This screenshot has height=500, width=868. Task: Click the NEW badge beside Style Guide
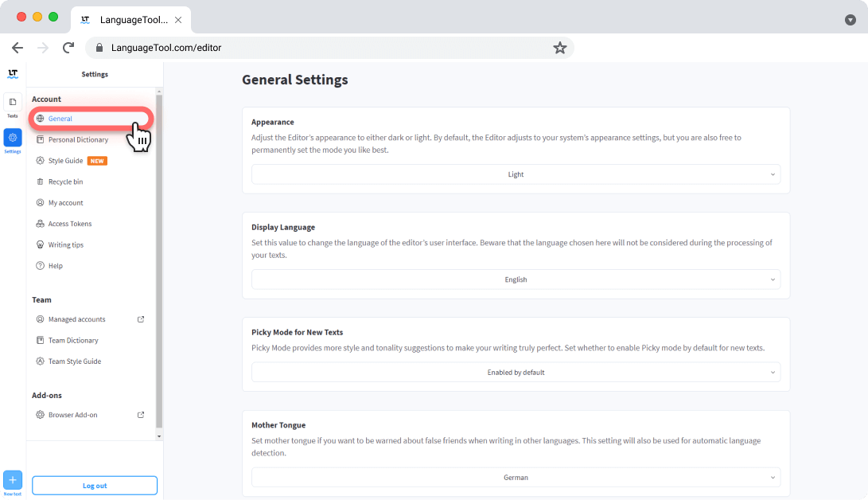tap(97, 161)
